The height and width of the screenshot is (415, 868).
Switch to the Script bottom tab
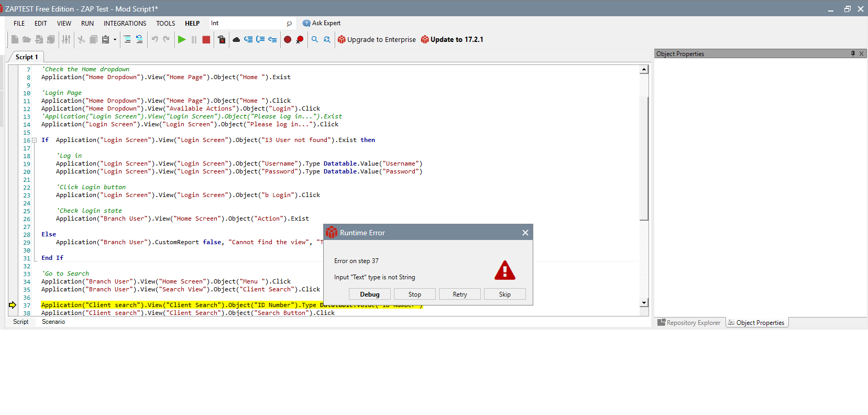(x=21, y=322)
